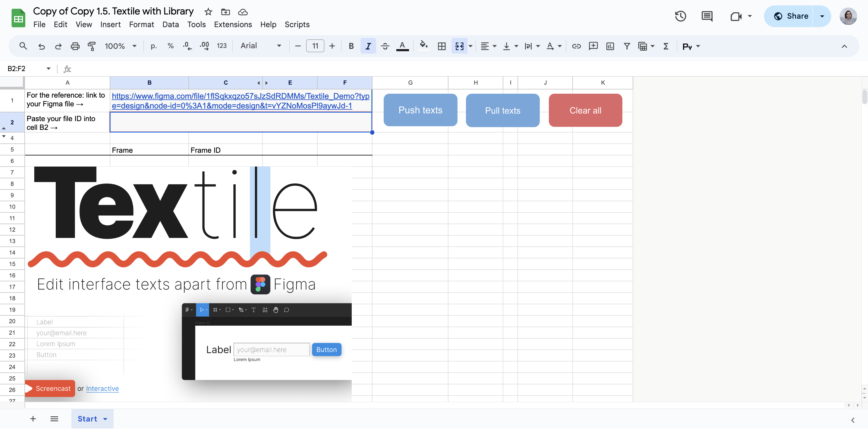Open text rotation dropdown
This screenshot has height=429, width=868.
554,46
